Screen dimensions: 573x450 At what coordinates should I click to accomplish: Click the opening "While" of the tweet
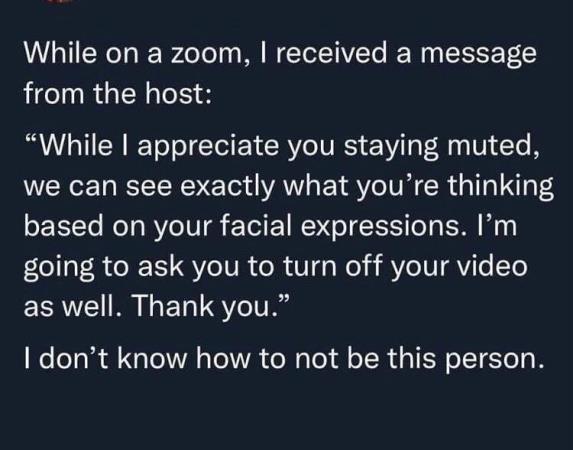click(x=60, y=53)
